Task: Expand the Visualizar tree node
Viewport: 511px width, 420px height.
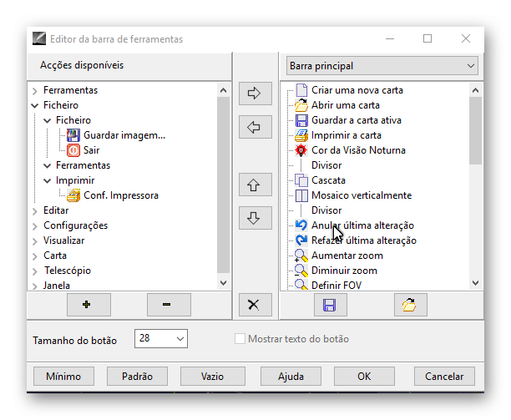Action: point(35,241)
